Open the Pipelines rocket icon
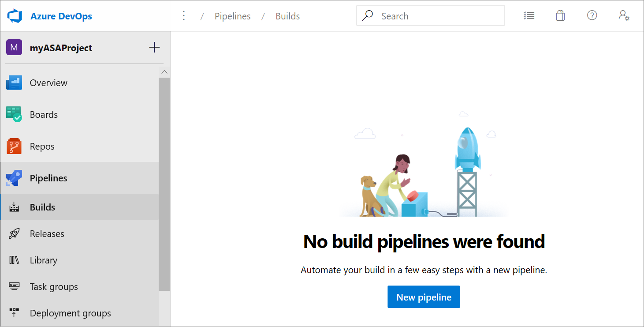Image resolution: width=644 pixels, height=327 pixels. coord(13,178)
